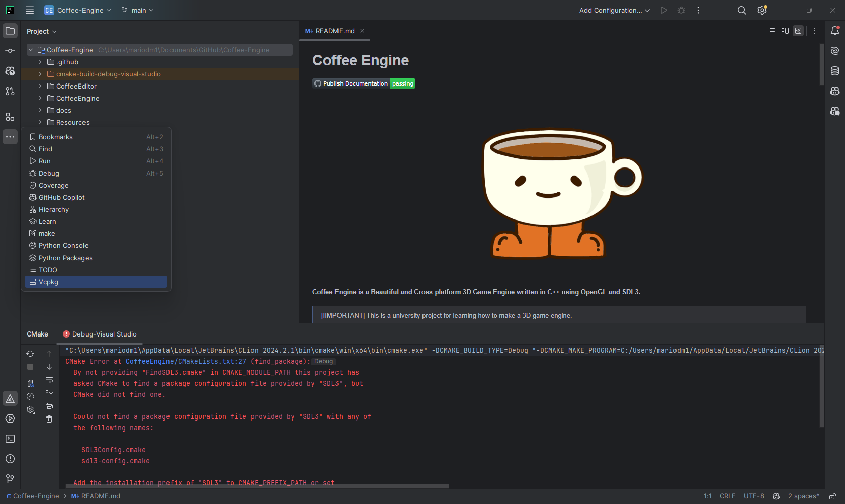The width and height of the screenshot is (845, 504).
Task: Open the Project tool window icon
Action: click(10, 31)
